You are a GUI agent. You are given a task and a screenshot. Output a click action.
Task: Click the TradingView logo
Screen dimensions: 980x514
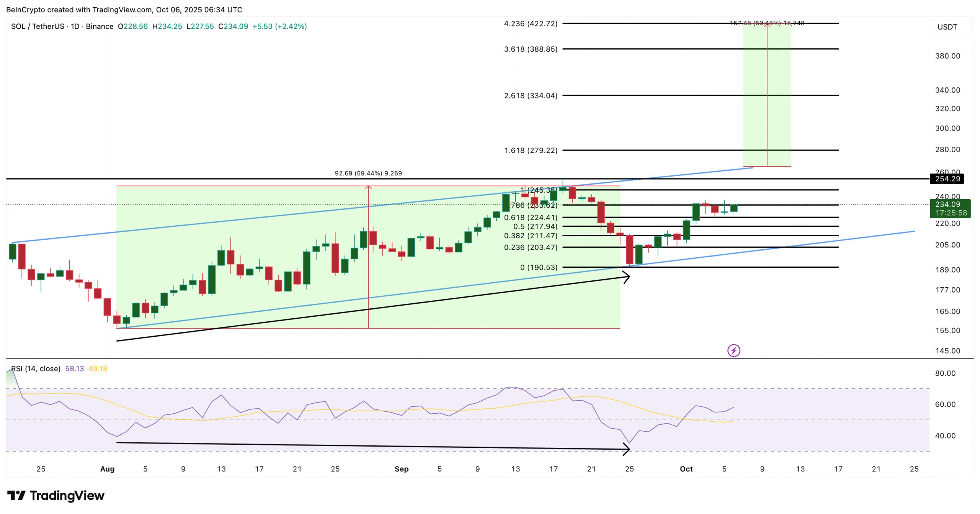[55, 495]
